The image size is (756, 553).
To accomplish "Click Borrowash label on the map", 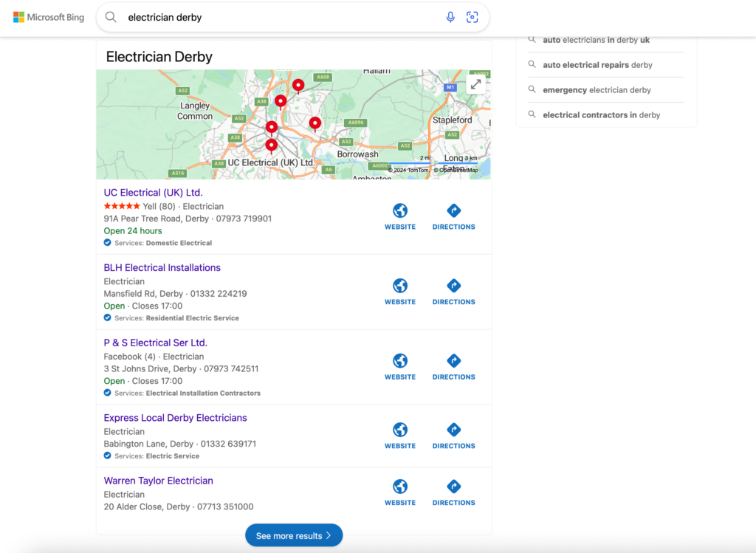I will pos(358,154).
